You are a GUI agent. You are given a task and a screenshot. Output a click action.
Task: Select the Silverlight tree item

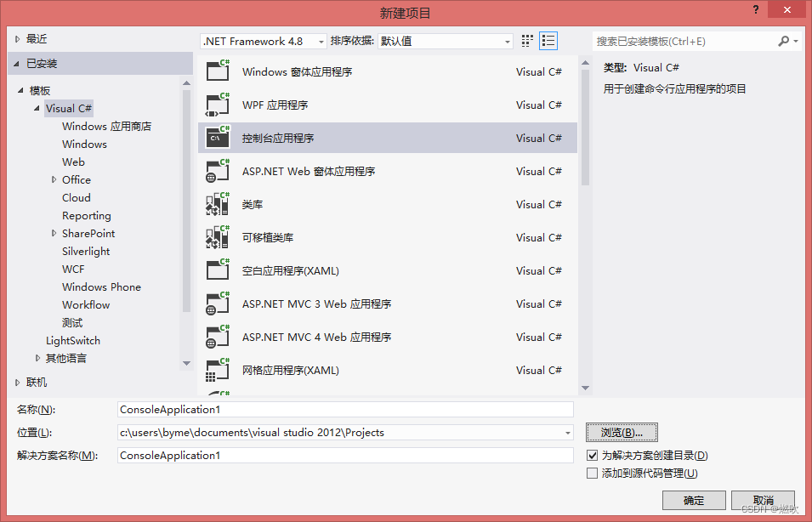point(86,251)
